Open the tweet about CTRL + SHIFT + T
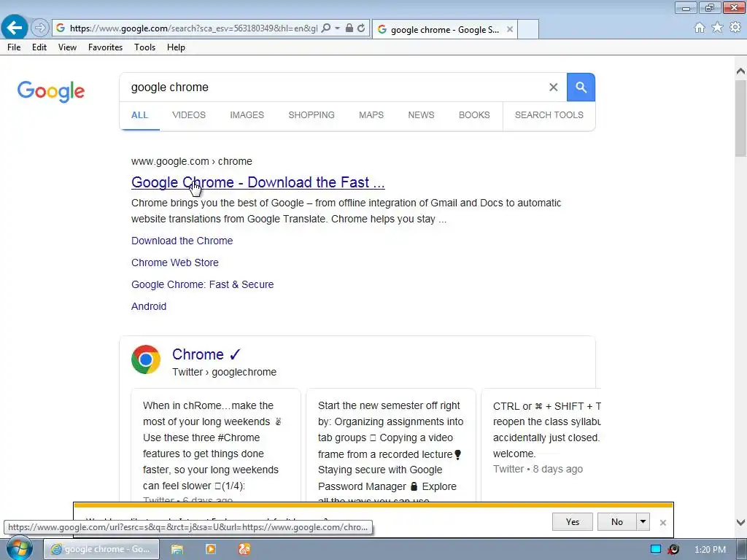747x560 pixels. point(541,446)
